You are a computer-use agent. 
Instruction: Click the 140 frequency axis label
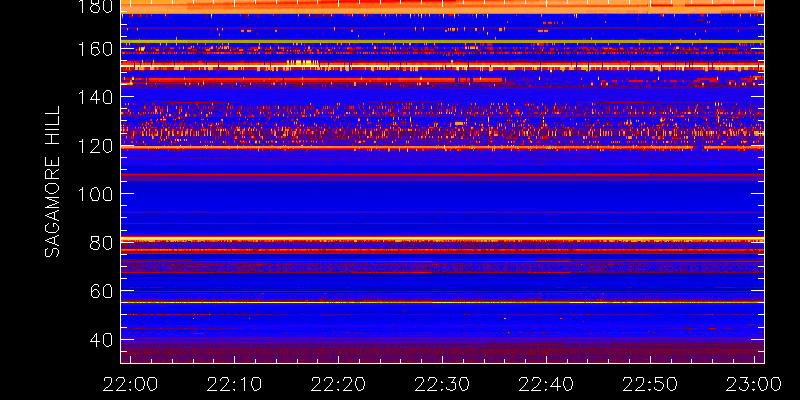click(95, 97)
